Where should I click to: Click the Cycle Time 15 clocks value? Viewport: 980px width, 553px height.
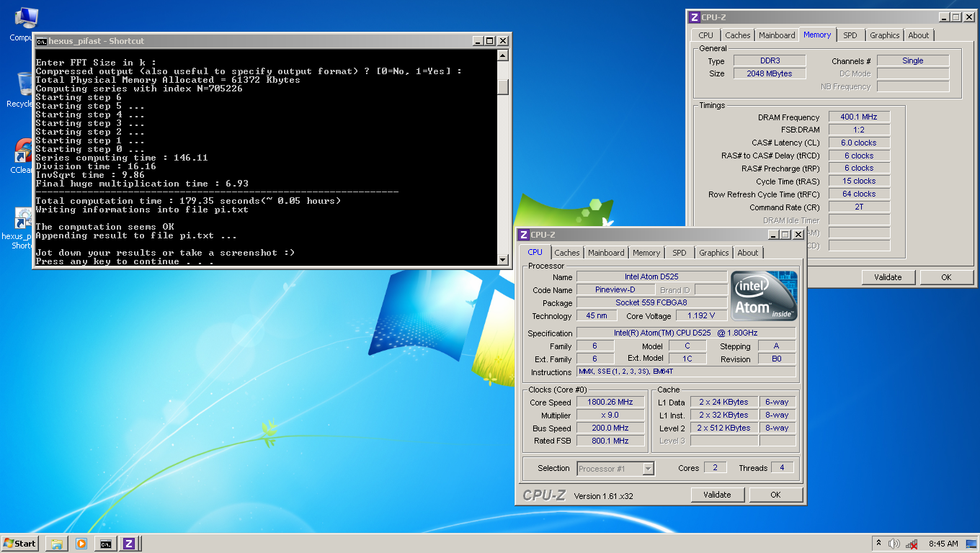coord(859,181)
